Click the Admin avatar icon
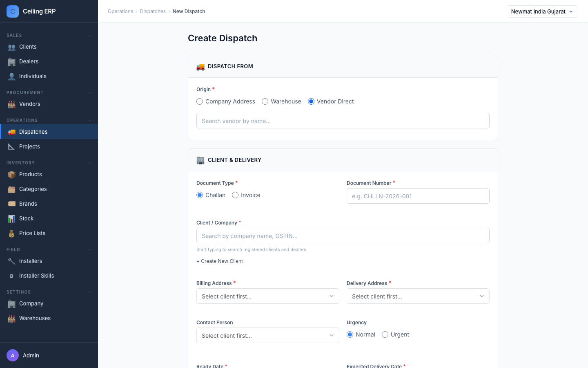This screenshot has width=588, height=368. pyautogui.click(x=13, y=355)
